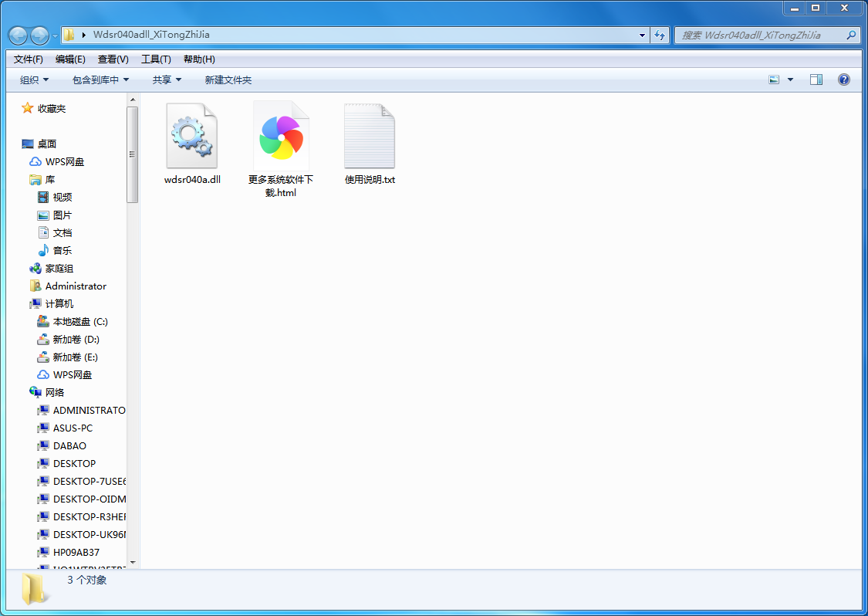This screenshot has height=616, width=868.
Task: Click the refresh button beside address bar
Action: coord(660,35)
